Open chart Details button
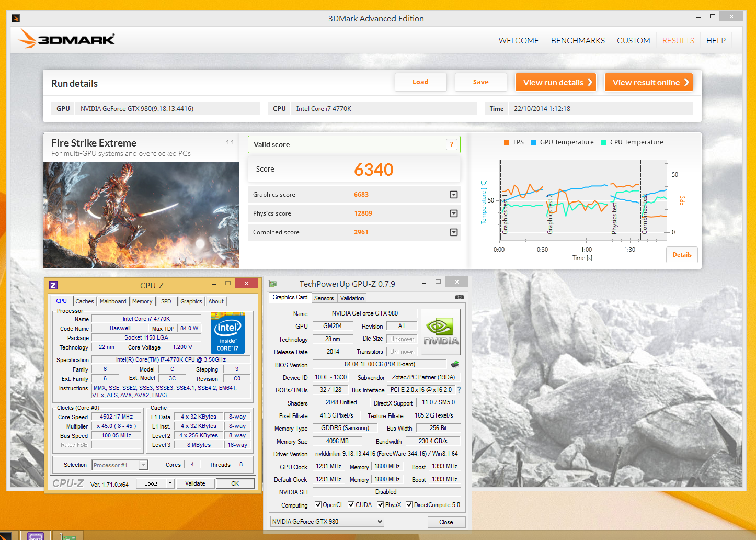Image resolution: width=756 pixels, height=540 pixels. (x=682, y=255)
